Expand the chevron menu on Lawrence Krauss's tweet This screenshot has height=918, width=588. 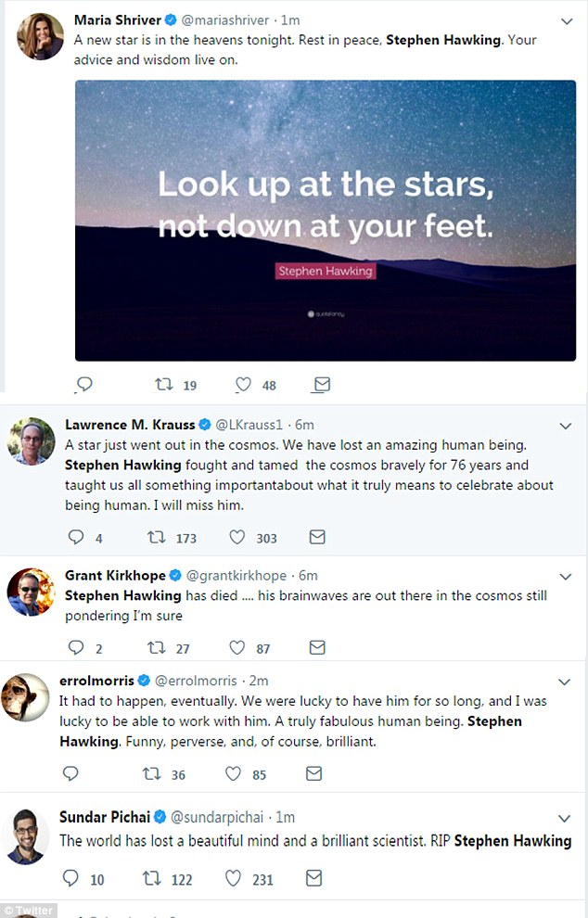pos(566,426)
